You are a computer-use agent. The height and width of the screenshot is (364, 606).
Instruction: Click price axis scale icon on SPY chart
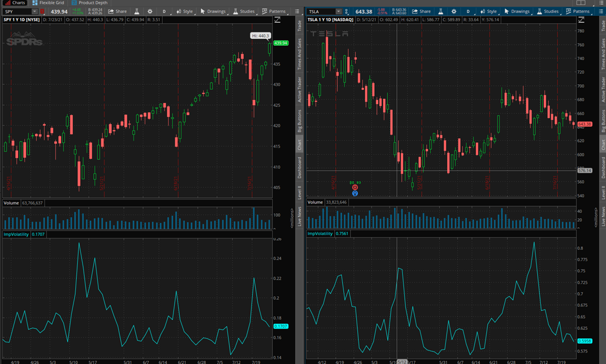pyautogui.click(x=278, y=20)
